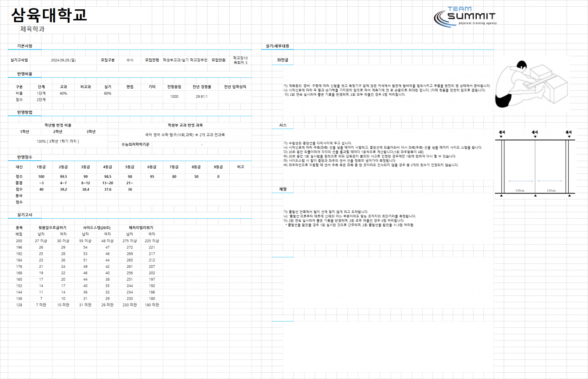Click the 좌전굴 label cell

[x=283, y=60]
